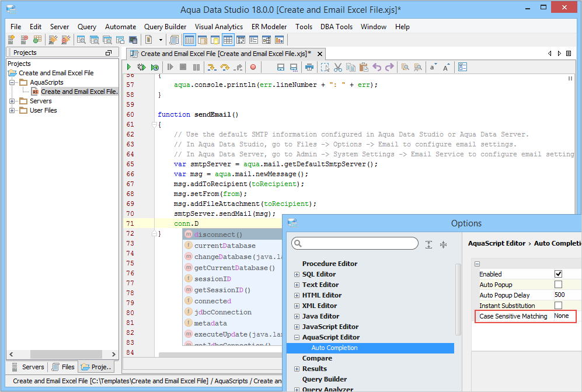Click the paste clipboard icon
This screenshot has width=582, height=392.
click(363, 68)
